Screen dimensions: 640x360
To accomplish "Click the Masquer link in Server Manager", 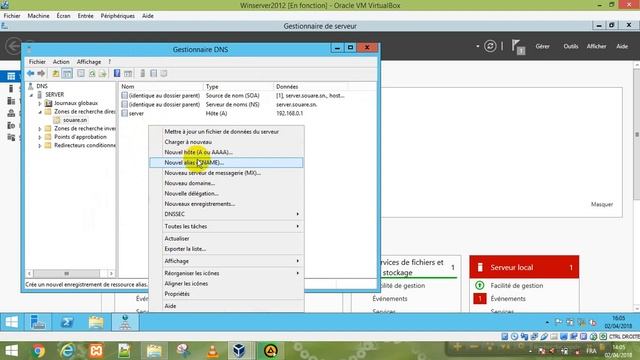I will (602, 204).
